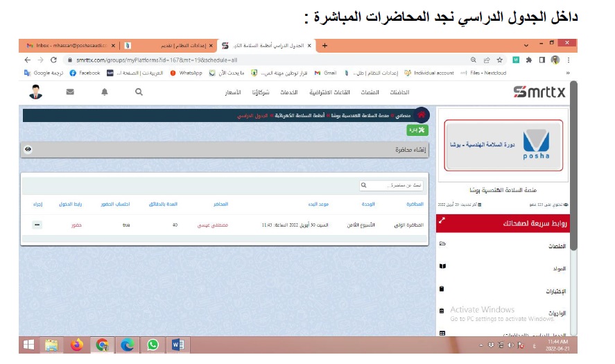Toggle the eye icon in إنشاء محاضرة bar
This screenshot has width=615, height=364.
[x=28, y=149]
